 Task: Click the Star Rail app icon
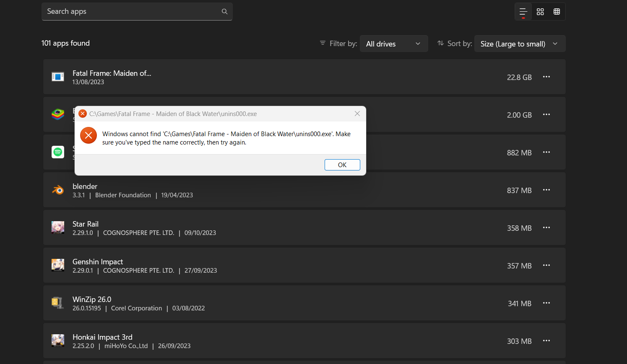[x=58, y=227]
